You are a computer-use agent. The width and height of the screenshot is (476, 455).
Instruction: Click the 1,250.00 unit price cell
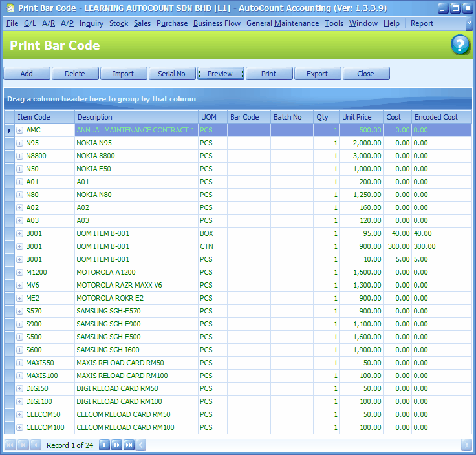pos(362,195)
